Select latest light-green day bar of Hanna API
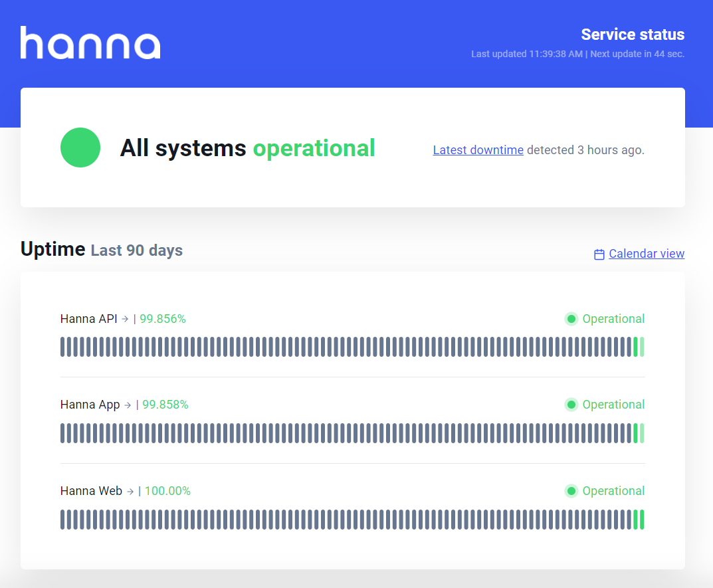Viewport: 713px width, 588px height. coord(642,347)
